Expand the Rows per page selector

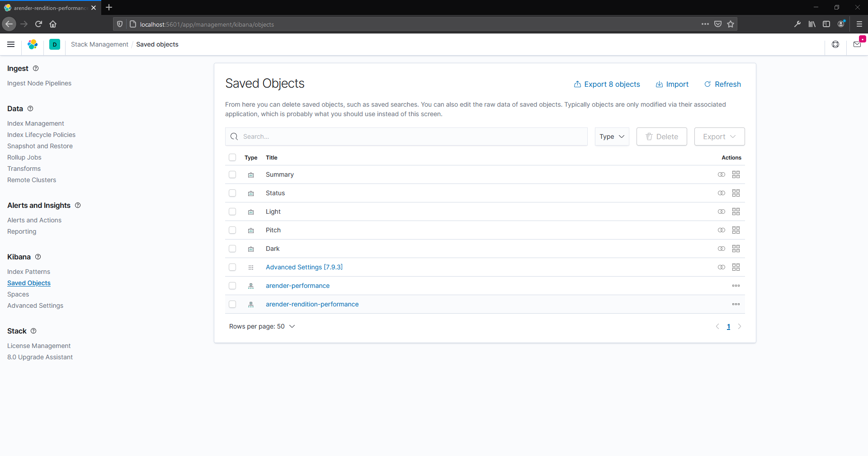[262, 326]
